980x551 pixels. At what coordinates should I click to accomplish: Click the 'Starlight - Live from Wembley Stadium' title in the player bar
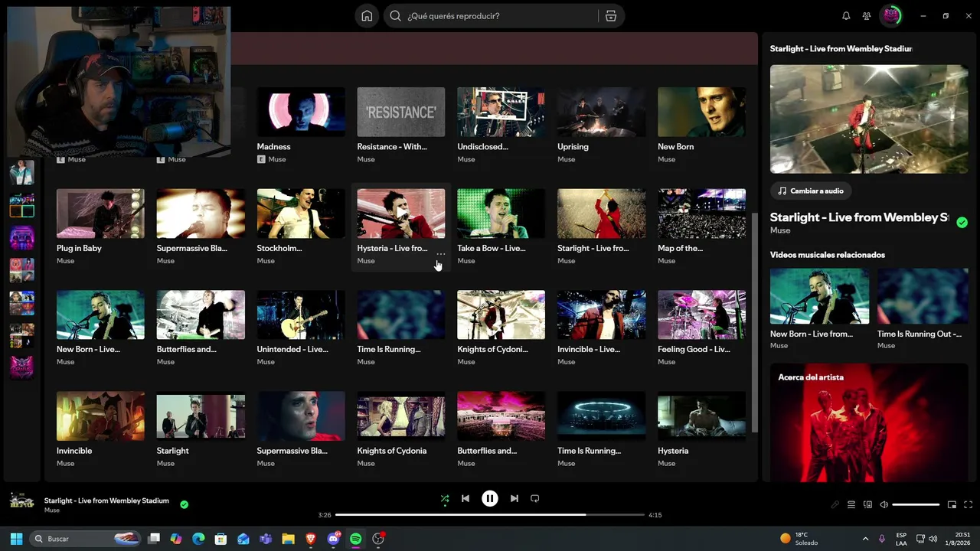click(106, 500)
